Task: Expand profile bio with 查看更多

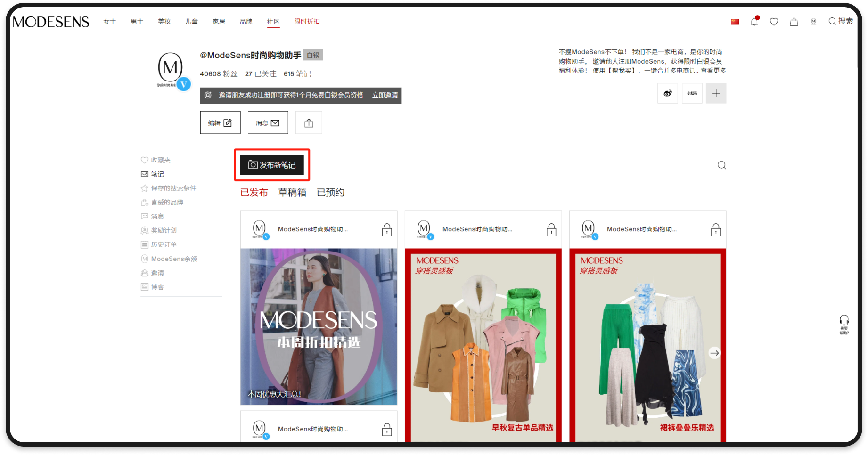Action: click(x=713, y=71)
